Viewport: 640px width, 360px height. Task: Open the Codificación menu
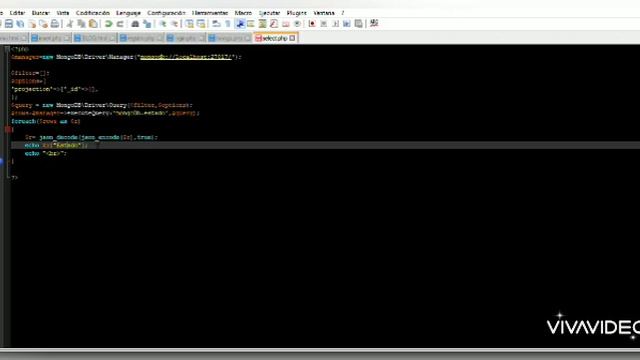[x=93, y=13]
